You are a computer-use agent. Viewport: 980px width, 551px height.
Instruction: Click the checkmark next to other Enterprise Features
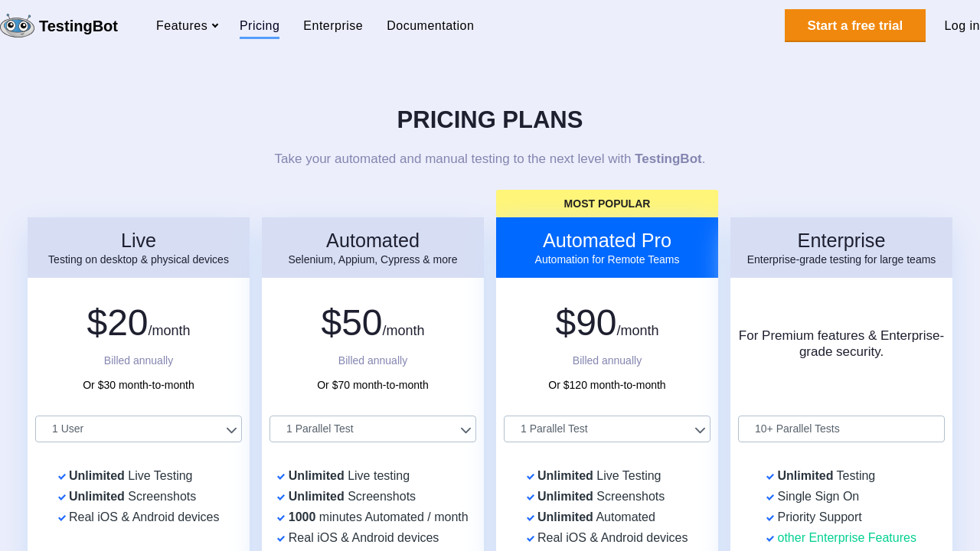tap(770, 539)
